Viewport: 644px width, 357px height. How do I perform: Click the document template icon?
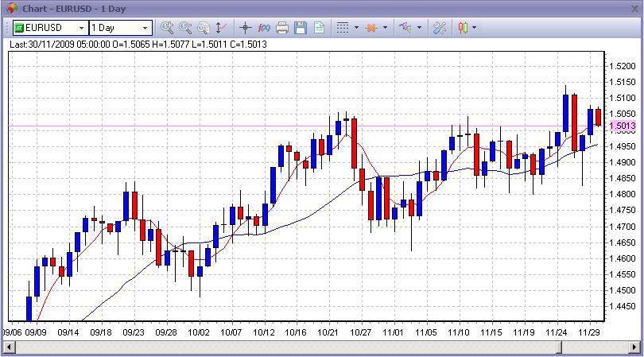(319, 28)
